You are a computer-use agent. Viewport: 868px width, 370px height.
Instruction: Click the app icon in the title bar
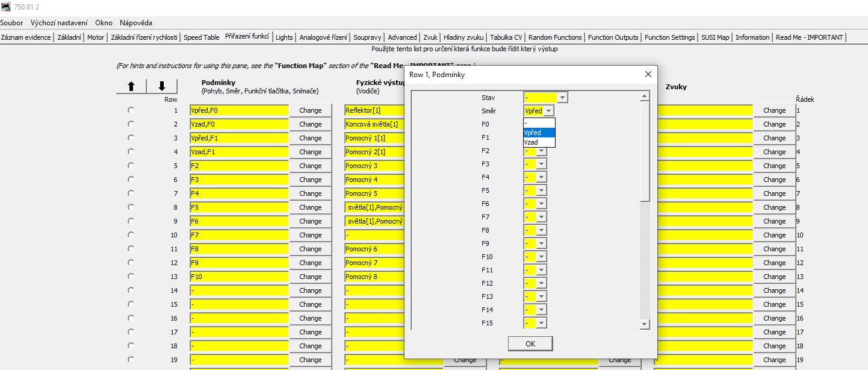click(5, 6)
